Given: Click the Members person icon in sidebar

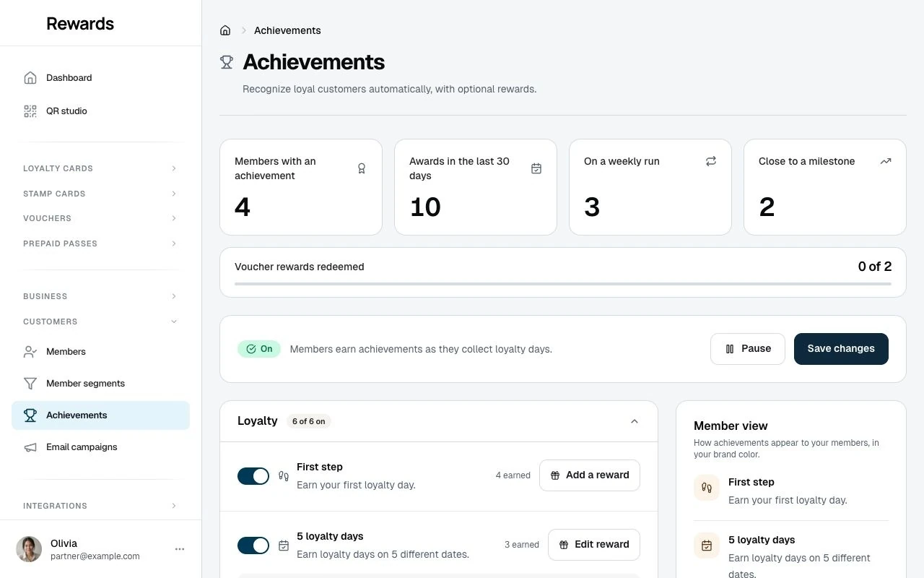Looking at the screenshot, I should pos(30,352).
